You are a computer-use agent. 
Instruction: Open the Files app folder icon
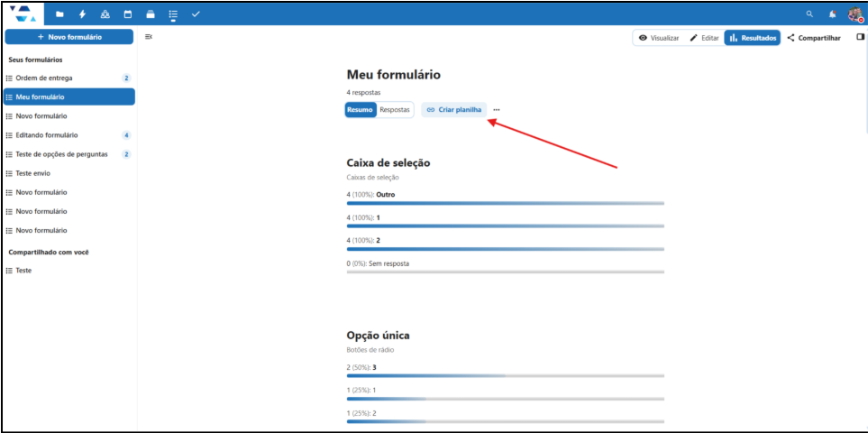tap(59, 14)
